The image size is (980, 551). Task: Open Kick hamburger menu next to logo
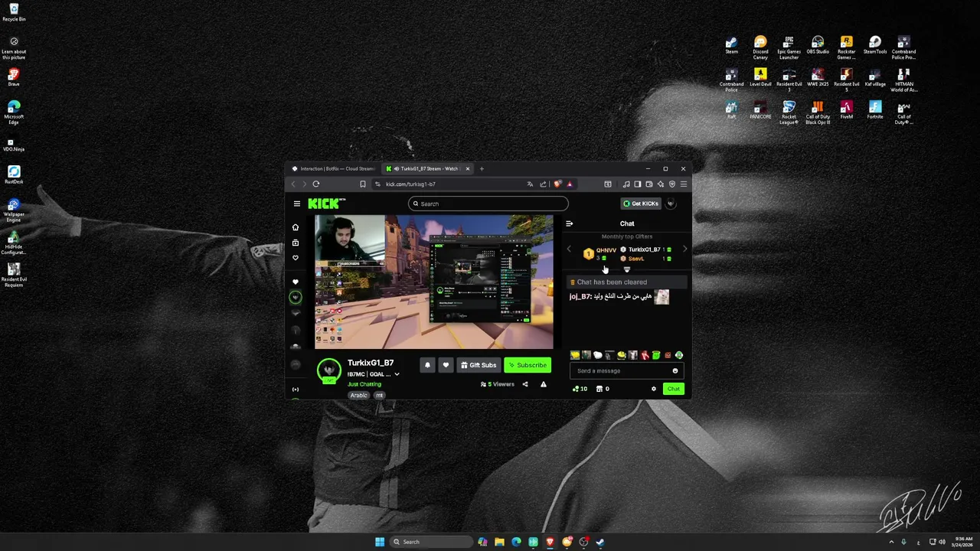[x=297, y=204]
